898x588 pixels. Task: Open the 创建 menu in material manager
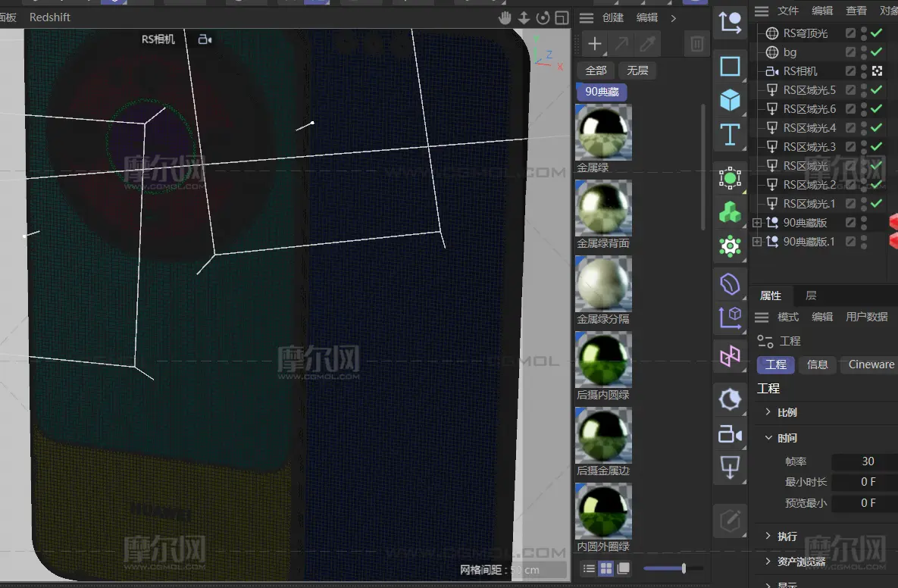[x=613, y=17]
